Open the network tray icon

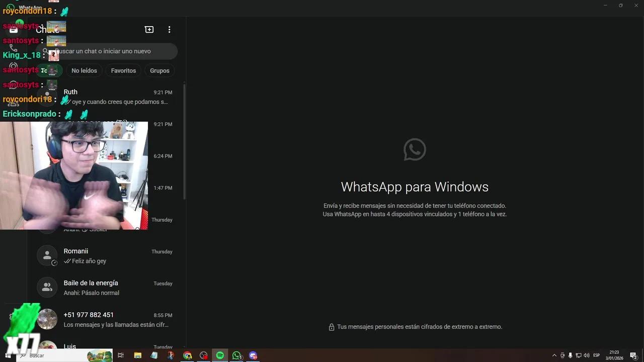coord(578,355)
